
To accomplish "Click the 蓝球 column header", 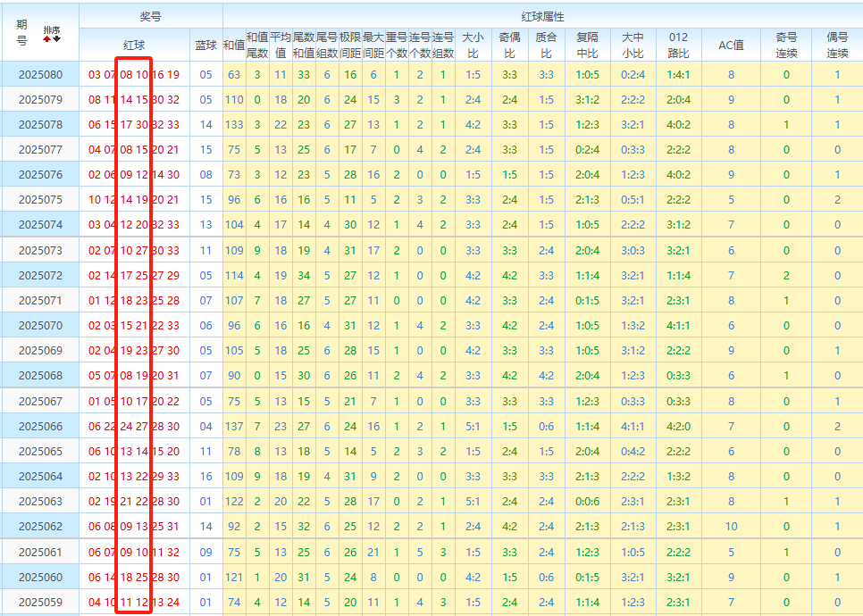I will coord(205,46).
